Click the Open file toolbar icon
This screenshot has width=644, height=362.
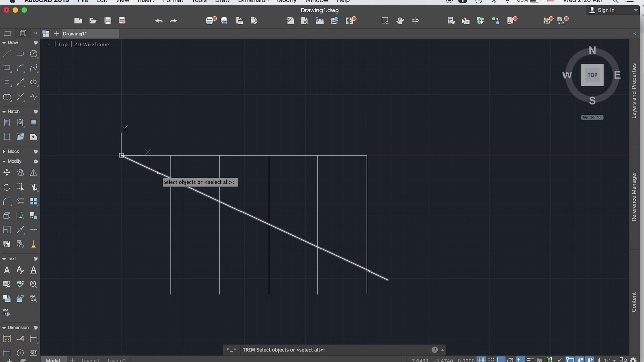coord(93,21)
